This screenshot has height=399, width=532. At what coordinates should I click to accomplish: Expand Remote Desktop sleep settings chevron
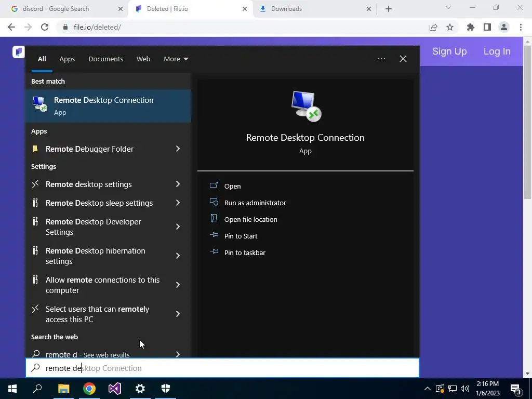pos(178,203)
